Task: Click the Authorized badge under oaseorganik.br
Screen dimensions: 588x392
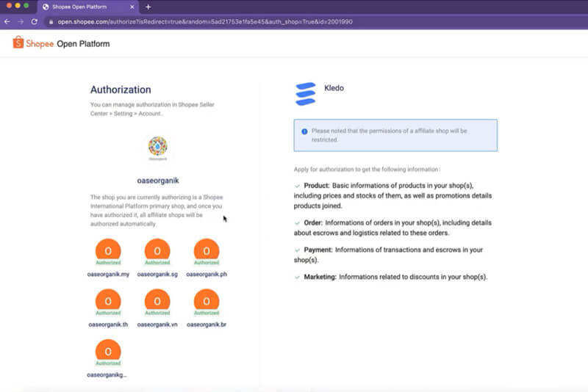Action: click(x=207, y=313)
